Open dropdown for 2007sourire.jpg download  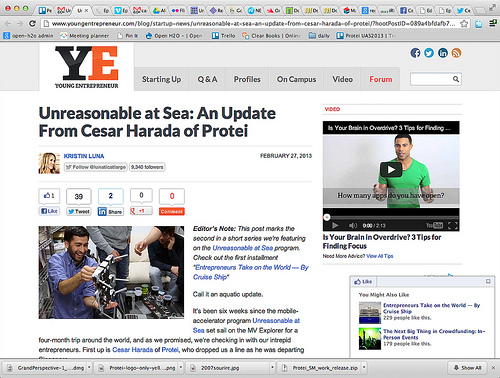[272, 368]
